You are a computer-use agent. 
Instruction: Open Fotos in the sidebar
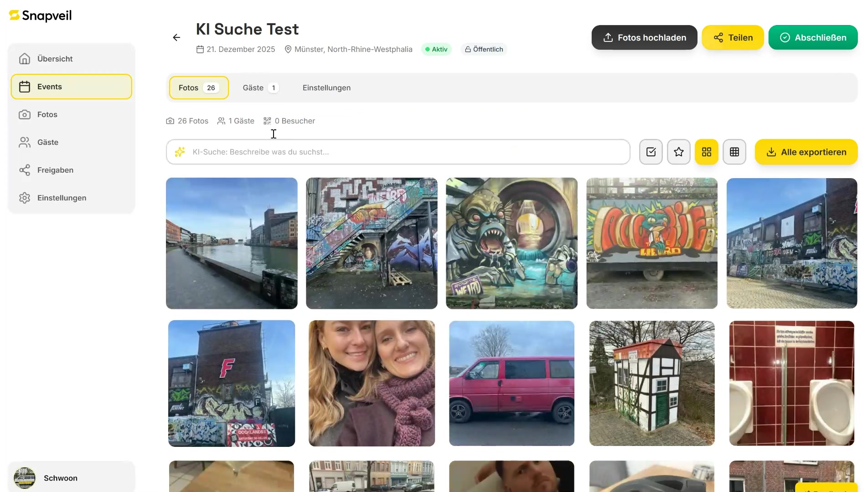click(x=47, y=114)
